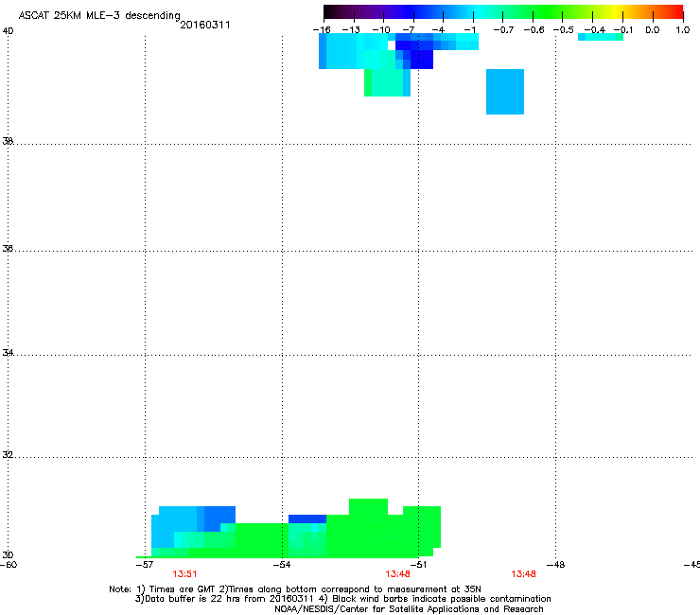The image size is (700, 615).
Task: Click the '-13' color scale label
Action: click(351, 30)
